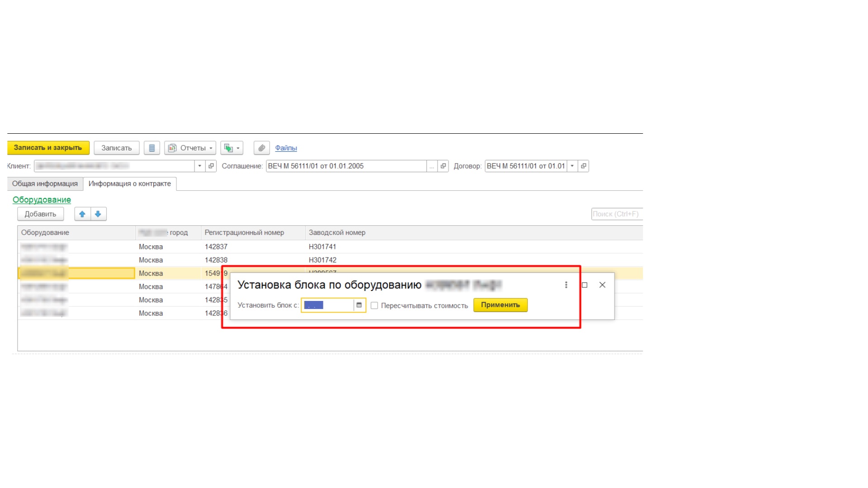868x488 pixels.
Task: Move row up with blue up arrow
Action: pyautogui.click(x=82, y=214)
